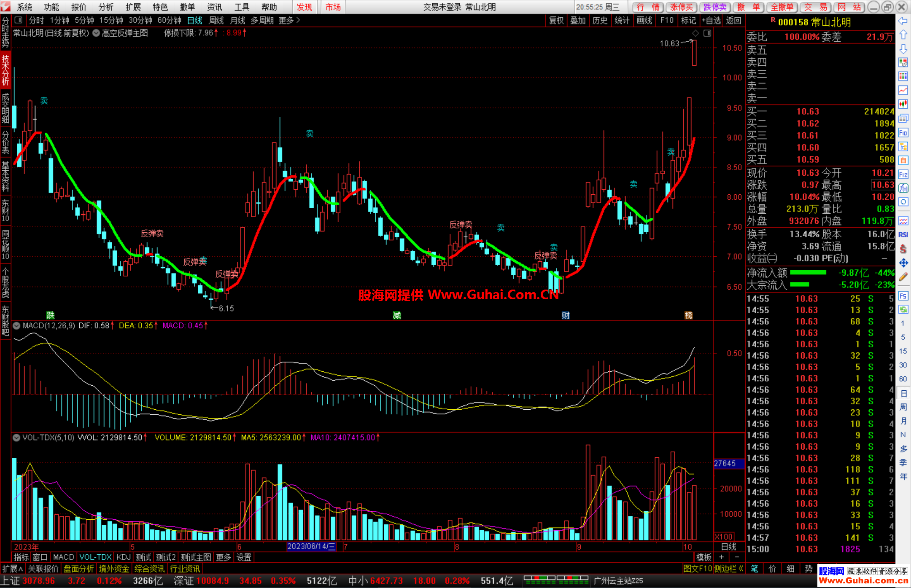Select the 盘面分析 bottom tab
The height and width of the screenshot is (588, 911).
point(78,569)
